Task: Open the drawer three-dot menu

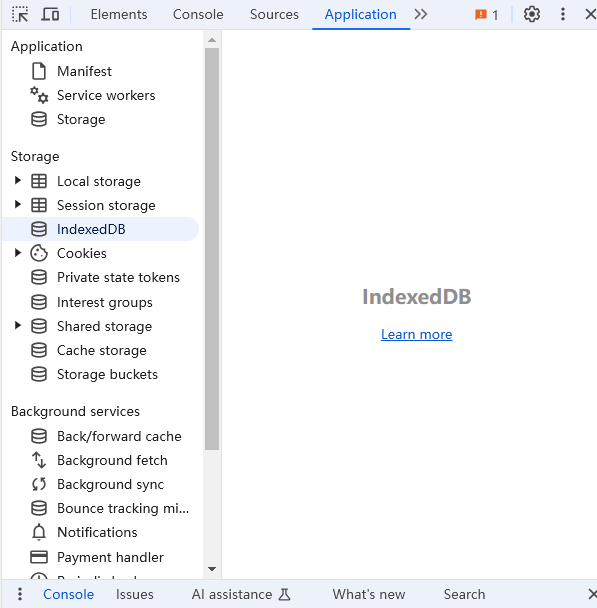Action: (20, 594)
